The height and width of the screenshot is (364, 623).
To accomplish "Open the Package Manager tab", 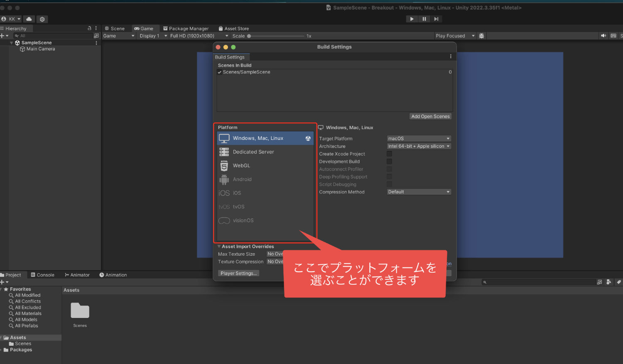I will coord(186,29).
